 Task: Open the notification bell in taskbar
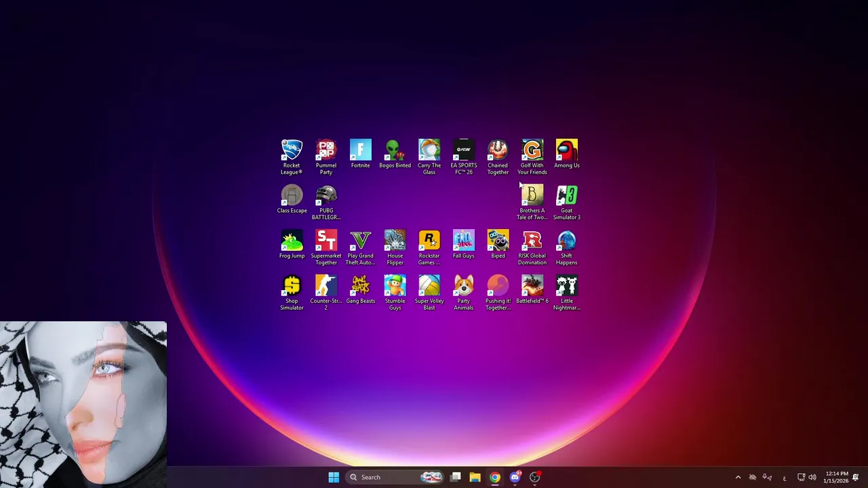point(856,477)
